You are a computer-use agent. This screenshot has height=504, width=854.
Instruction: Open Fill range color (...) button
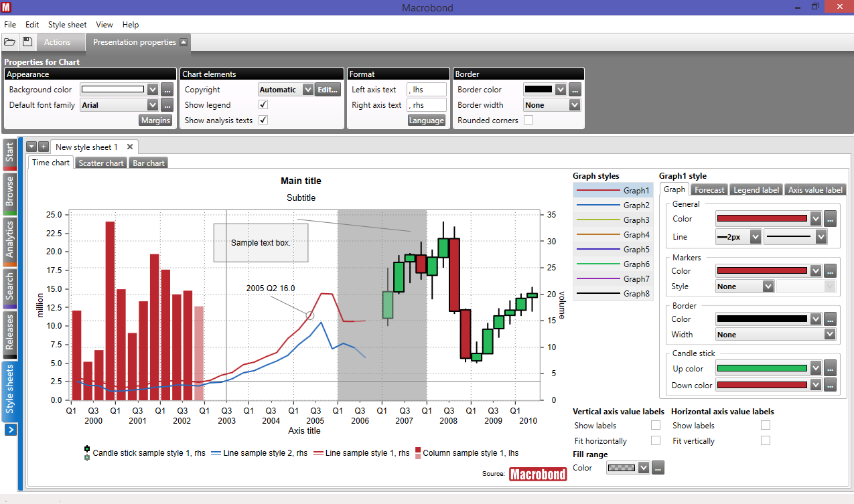(x=658, y=468)
